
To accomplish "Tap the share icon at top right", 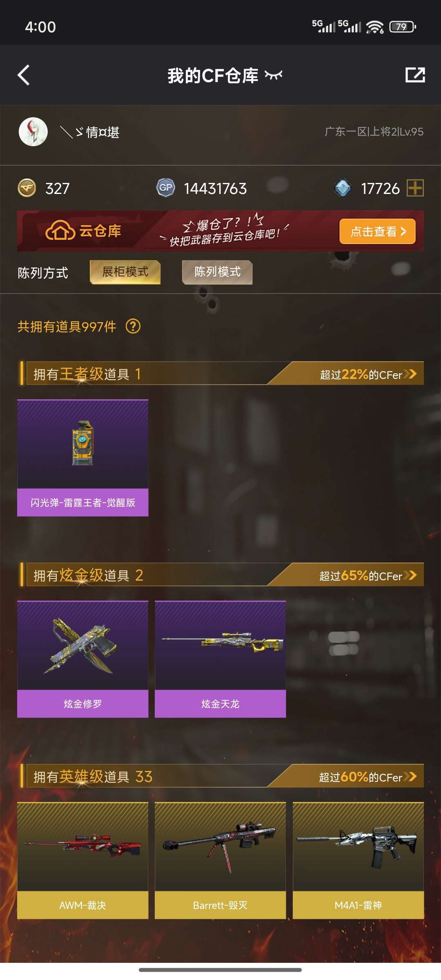I will click(415, 75).
